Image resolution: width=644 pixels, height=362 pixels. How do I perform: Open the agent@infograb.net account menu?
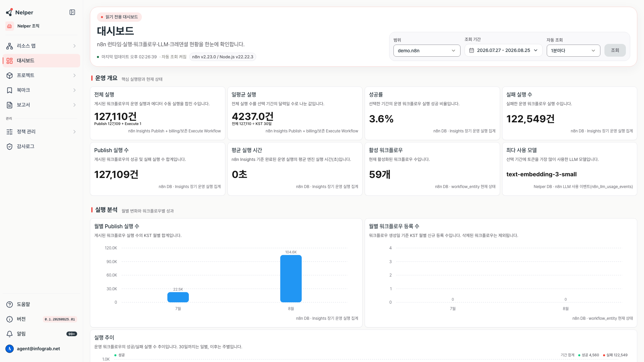42,349
